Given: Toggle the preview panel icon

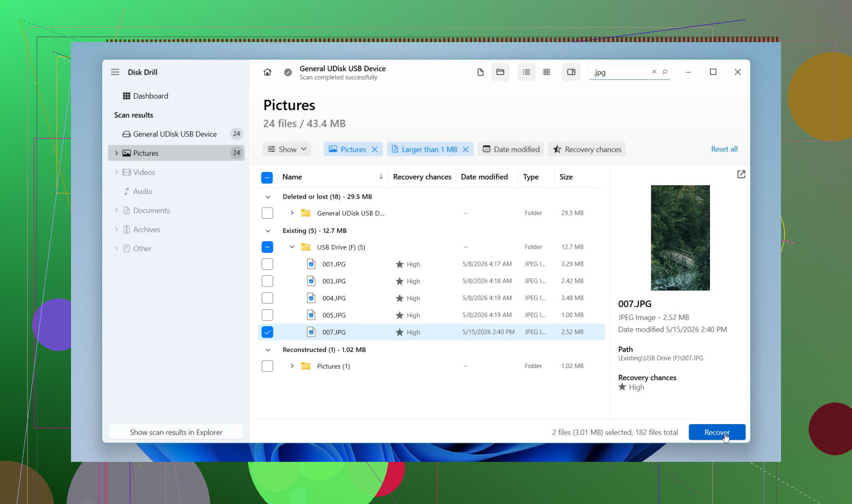Looking at the screenshot, I should 571,72.
